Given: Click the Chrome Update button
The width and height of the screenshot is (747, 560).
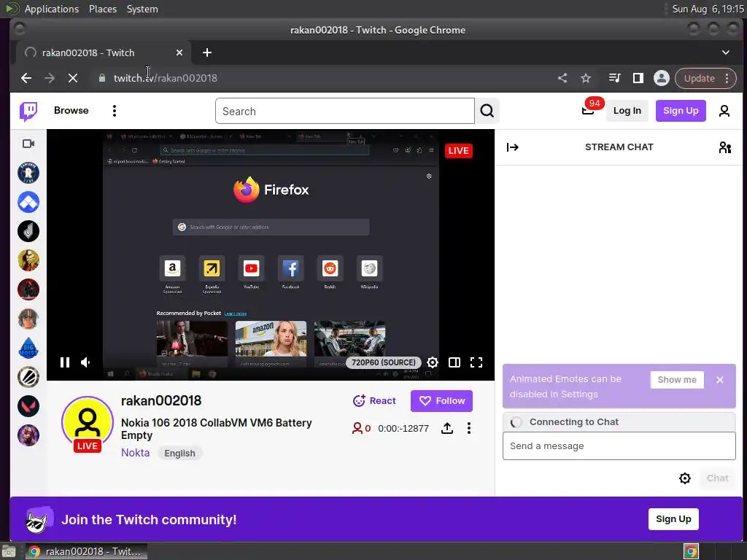Looking at the screenshot, I should pyautogui.click(x=699, y=78).
